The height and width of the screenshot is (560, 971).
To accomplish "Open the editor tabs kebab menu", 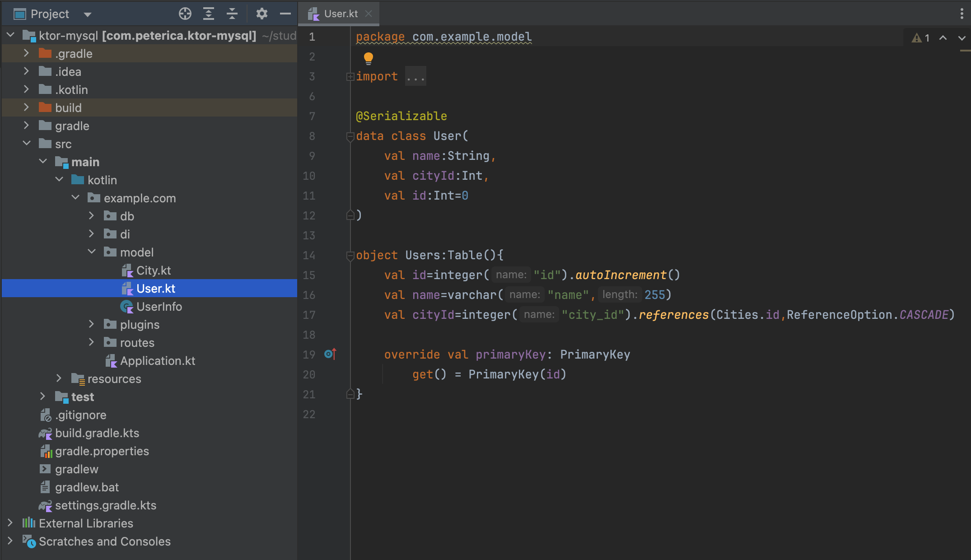I will [x=962, y=14].
